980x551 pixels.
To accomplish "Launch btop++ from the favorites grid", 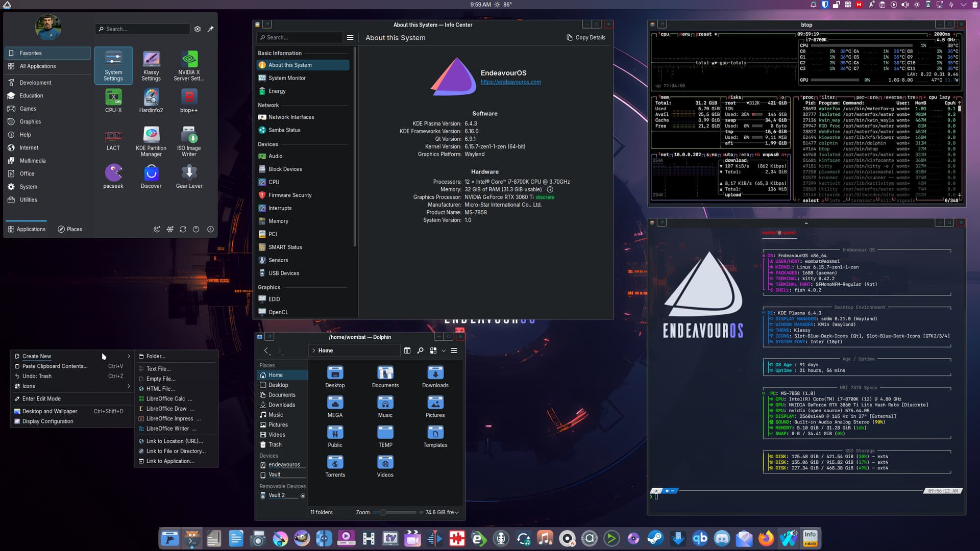I will [x=189, y=101].
